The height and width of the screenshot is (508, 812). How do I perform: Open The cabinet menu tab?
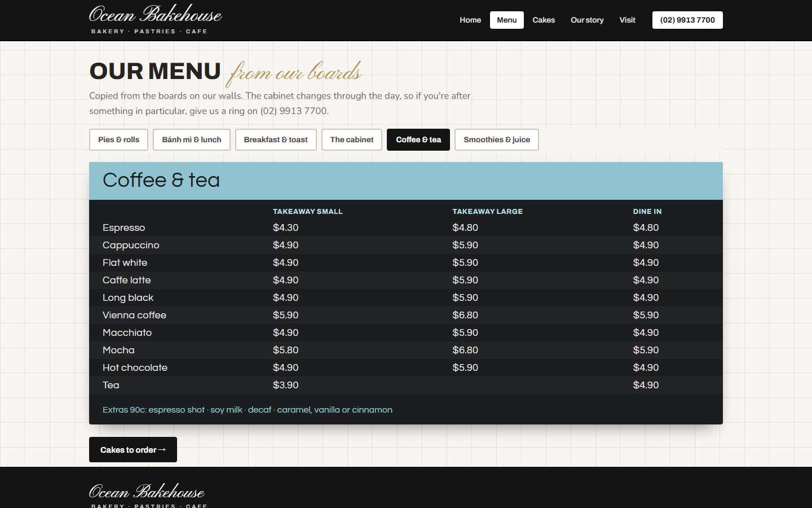pos(352,139)
